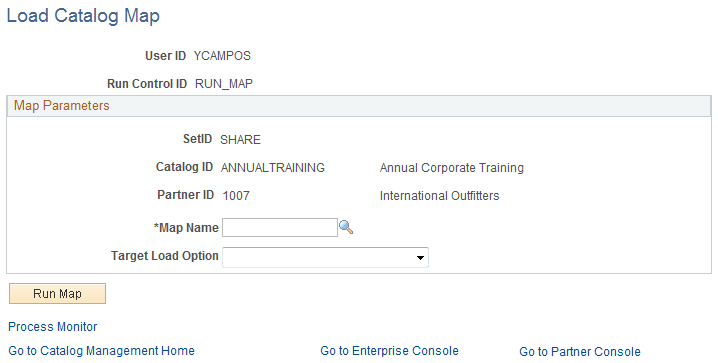Click the Annual Corporate Training description
Image resolution: width=718 pixels, height=363 pixels.
point(451,168)
